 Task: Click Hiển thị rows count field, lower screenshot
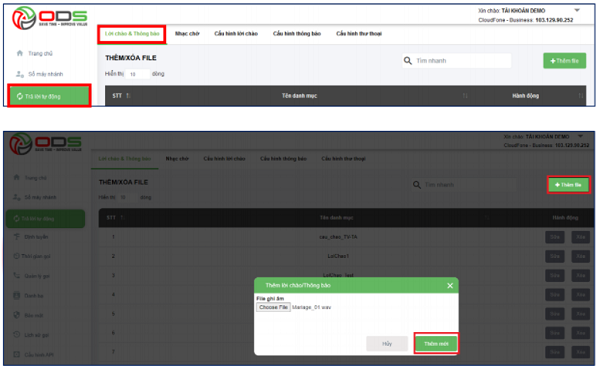click(127, 197)
